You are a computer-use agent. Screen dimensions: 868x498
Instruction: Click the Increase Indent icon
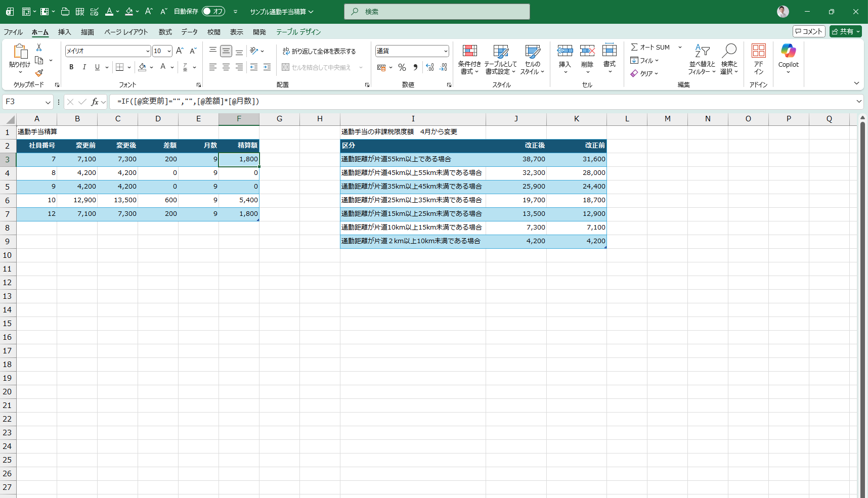267,67
